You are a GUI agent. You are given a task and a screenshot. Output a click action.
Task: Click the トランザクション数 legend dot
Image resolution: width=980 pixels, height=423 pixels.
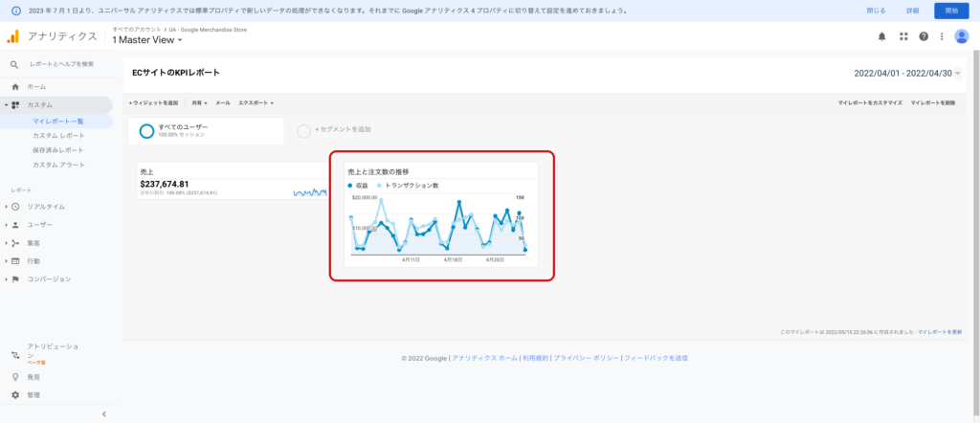(x=380, y=186)
